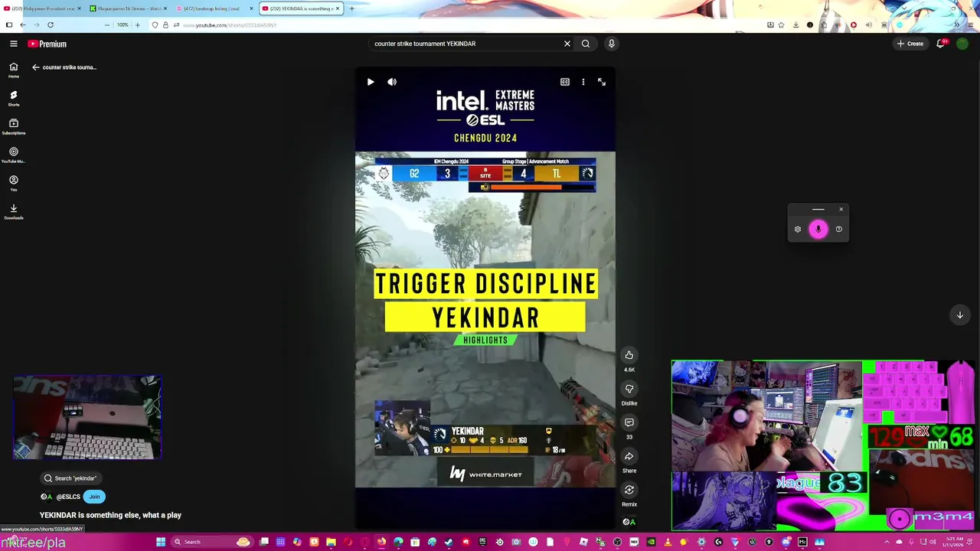This screenshot has height=551, width=980.
Task: Open YouTube notifications bell
Action: (x=941, y=44)
